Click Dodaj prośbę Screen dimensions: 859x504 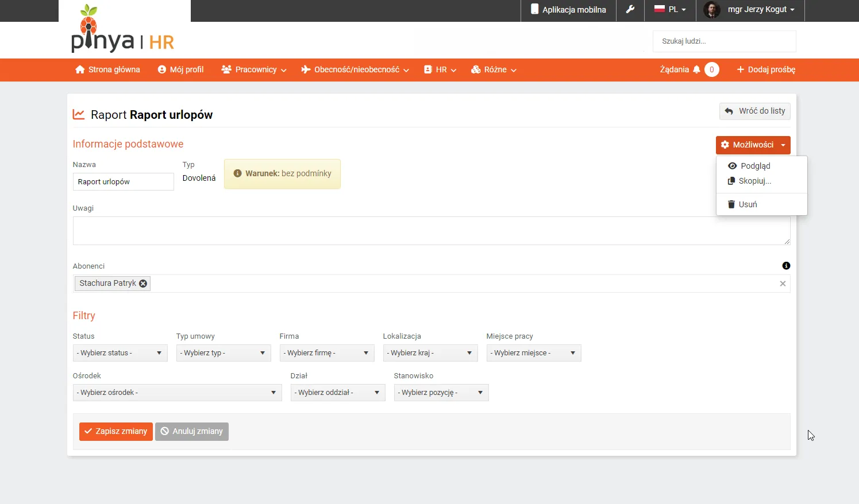[x=766, y=69]
